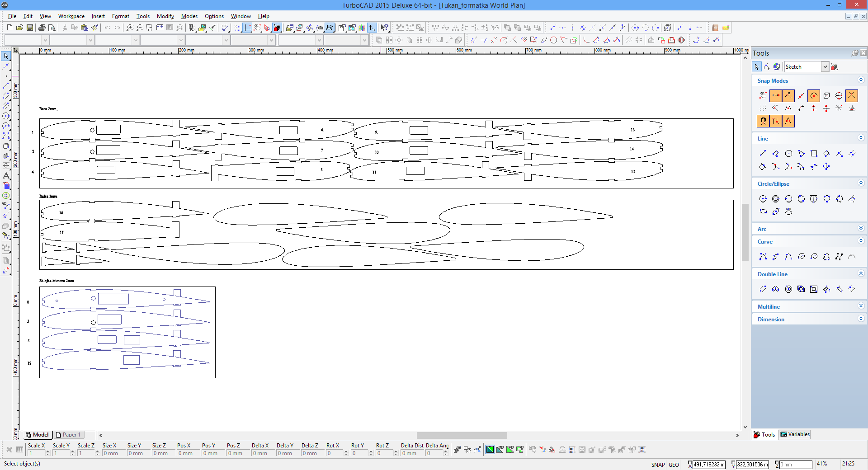Toggle SNAP in the status bar
This screenshot has height=470, width=868.
[x=658, y=465]
